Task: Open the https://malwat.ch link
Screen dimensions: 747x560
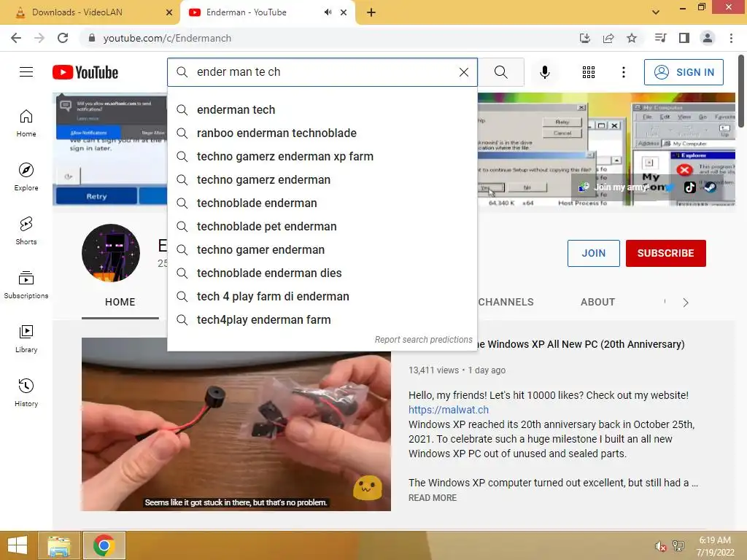Action: [x=449, y=410]
